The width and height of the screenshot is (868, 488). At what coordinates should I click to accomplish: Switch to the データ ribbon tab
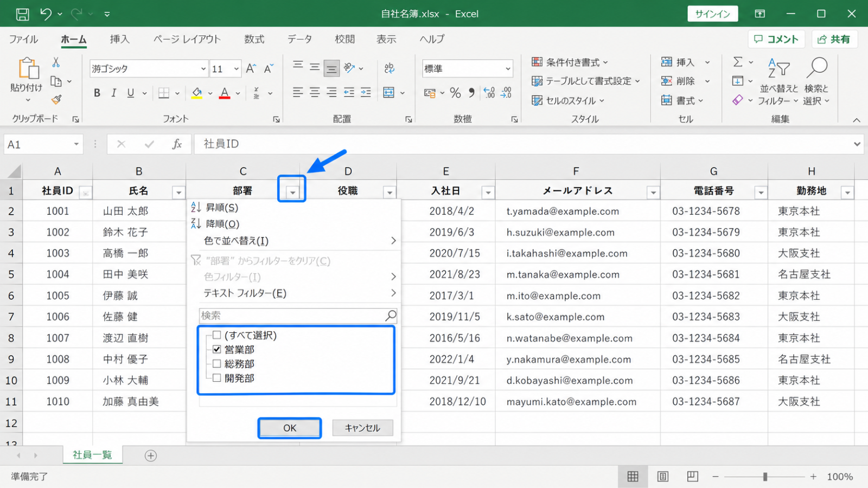[x=299, y=39]
